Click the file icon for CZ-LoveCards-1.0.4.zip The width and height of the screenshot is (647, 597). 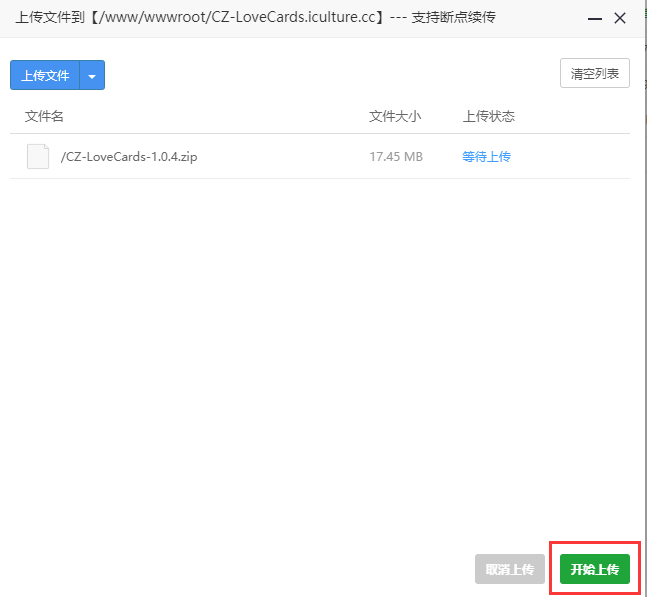tap(38, 156)
